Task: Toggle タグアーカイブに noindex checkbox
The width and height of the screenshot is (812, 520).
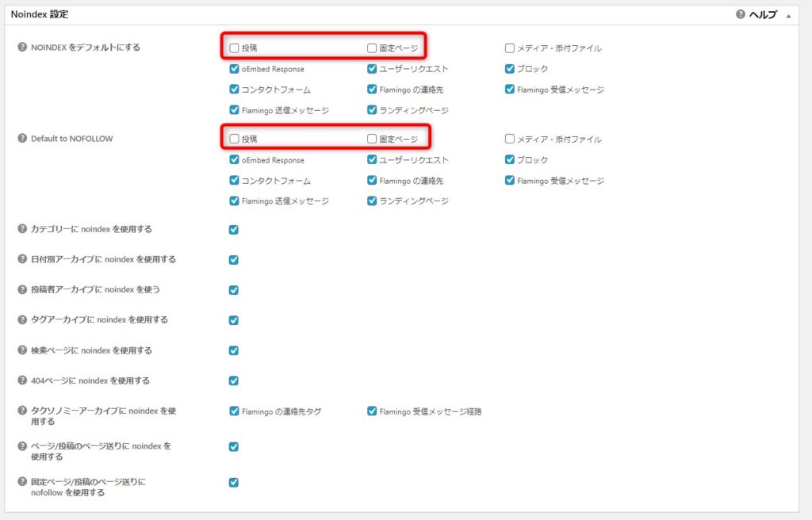Action: click(234, 320)
